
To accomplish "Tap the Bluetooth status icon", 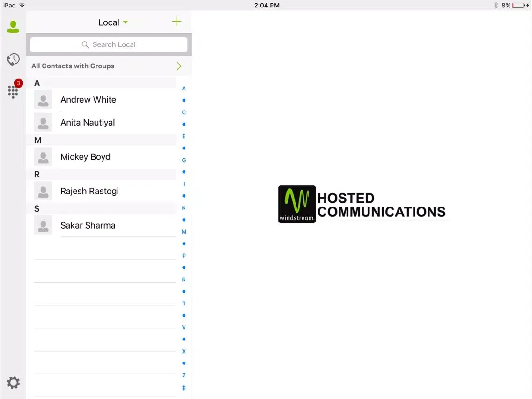I will coord(495,6).
